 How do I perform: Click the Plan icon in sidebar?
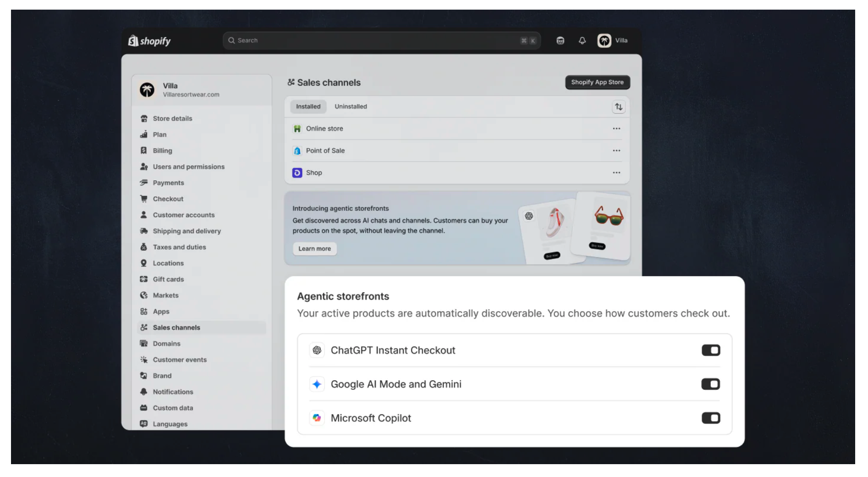(144, 134)
